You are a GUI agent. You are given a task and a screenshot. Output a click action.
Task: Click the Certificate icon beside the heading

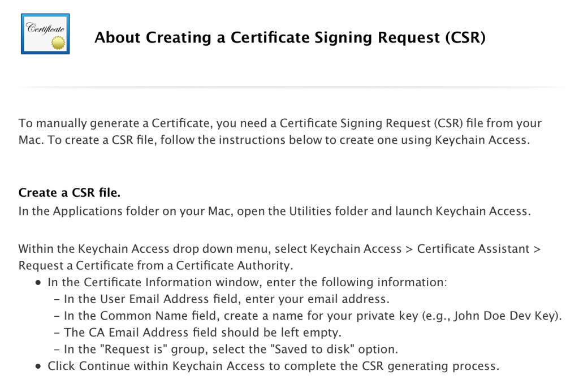45,34
